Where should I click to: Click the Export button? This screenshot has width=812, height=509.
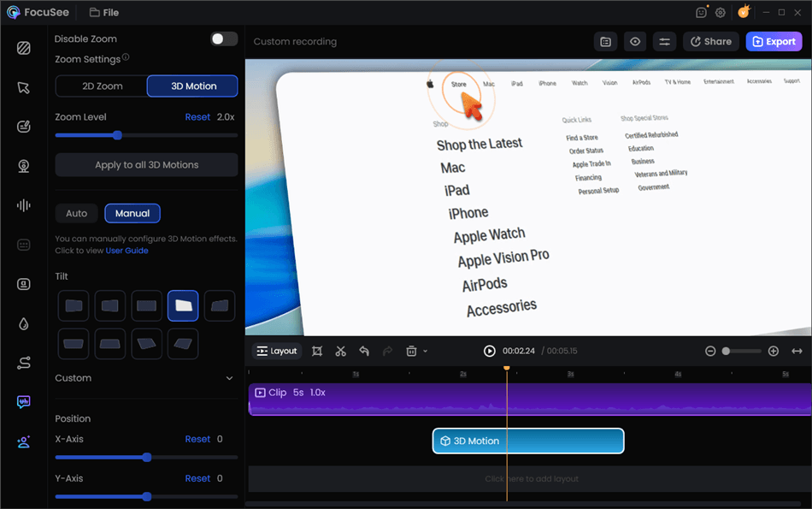point(774,41)
